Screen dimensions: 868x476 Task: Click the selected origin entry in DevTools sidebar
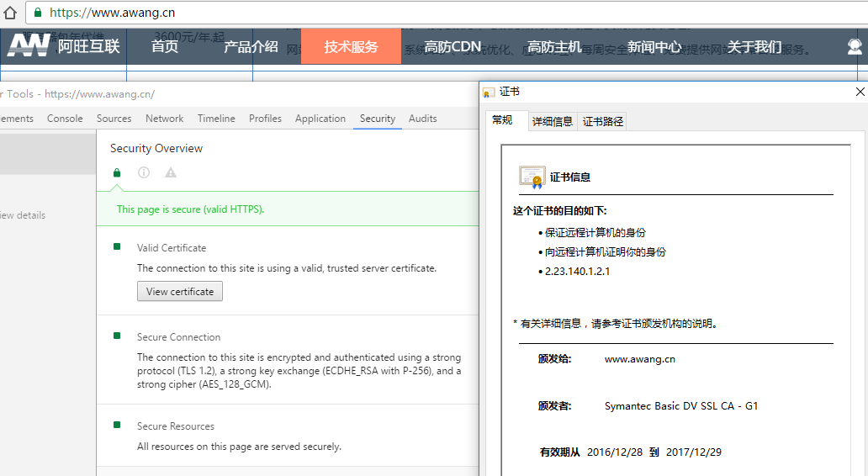[48, 154]
